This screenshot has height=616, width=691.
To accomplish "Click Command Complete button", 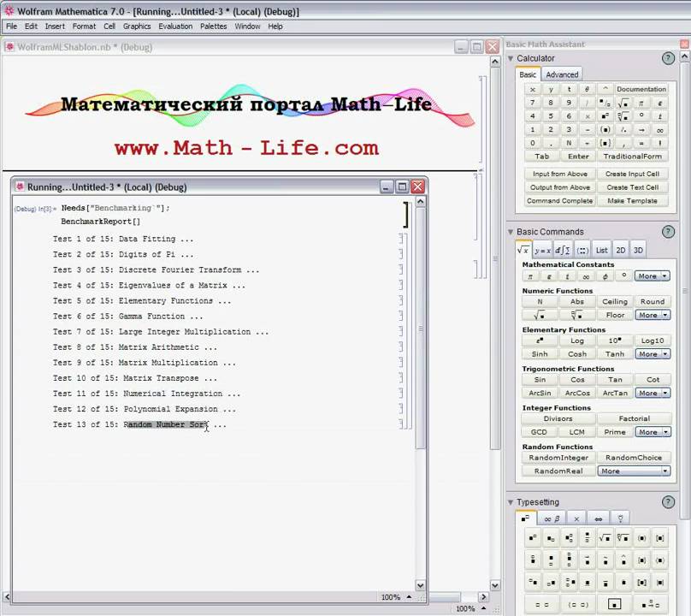I will [559, 201].
